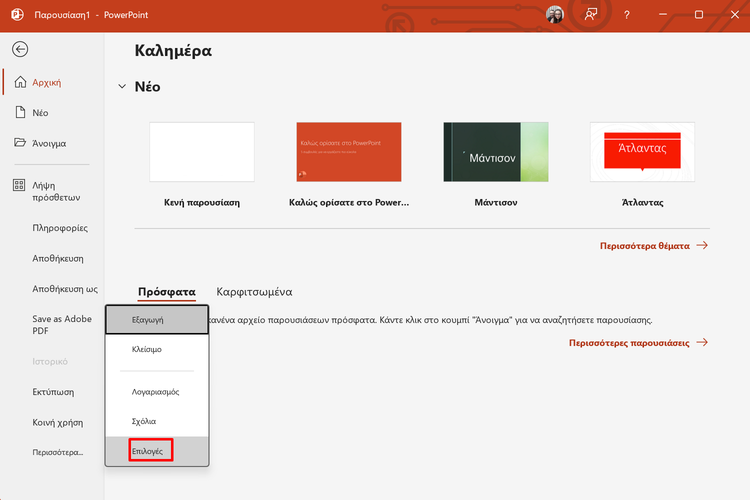The width and height of the screenshot is (750, 500).
Task: Select the Πρόσφατα tab
Action: pyautogui.click(x=166, y=292)
